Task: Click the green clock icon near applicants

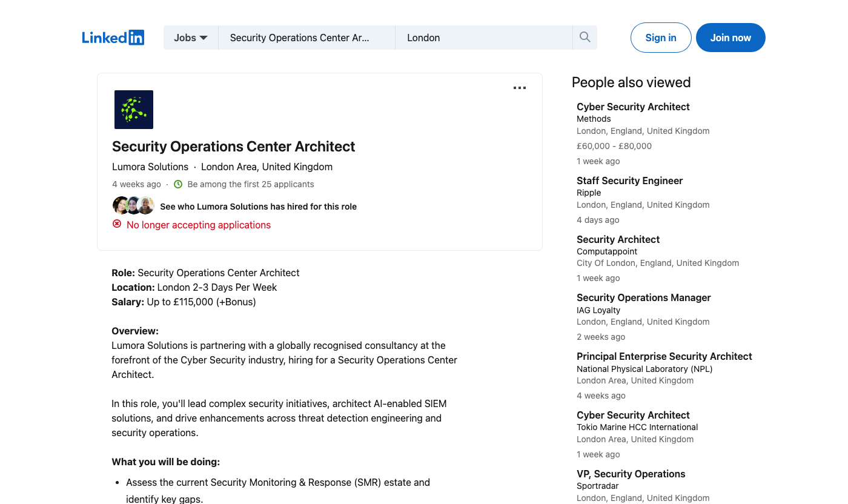Action: (178, 184)
